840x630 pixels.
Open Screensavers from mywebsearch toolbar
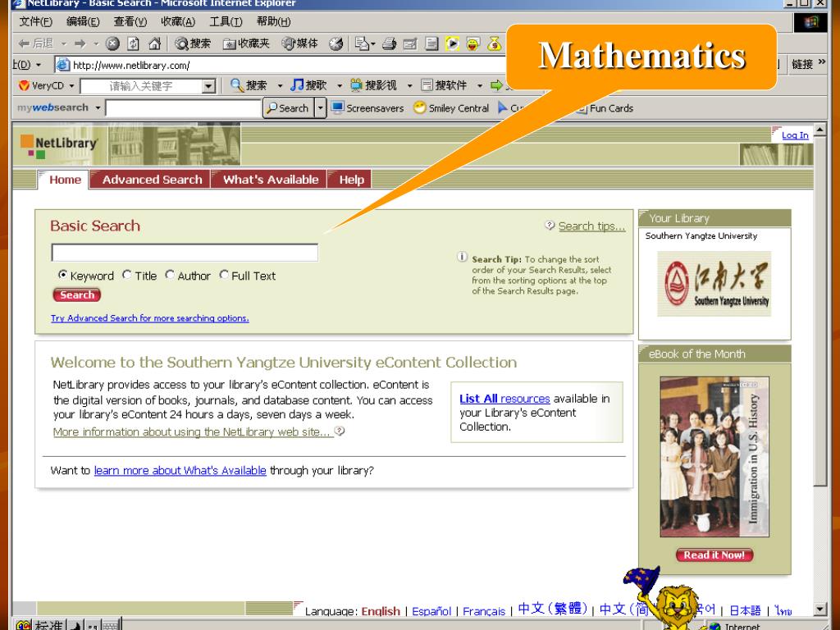tap(367, 108)
